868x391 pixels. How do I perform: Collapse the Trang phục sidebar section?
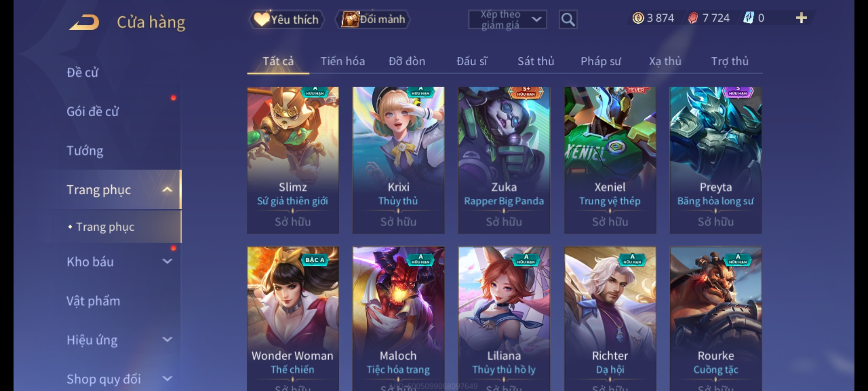(167, 189)
